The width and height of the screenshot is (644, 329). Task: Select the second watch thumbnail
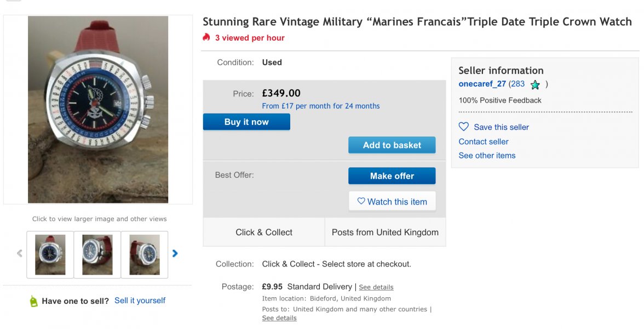[x=97, y=254]
